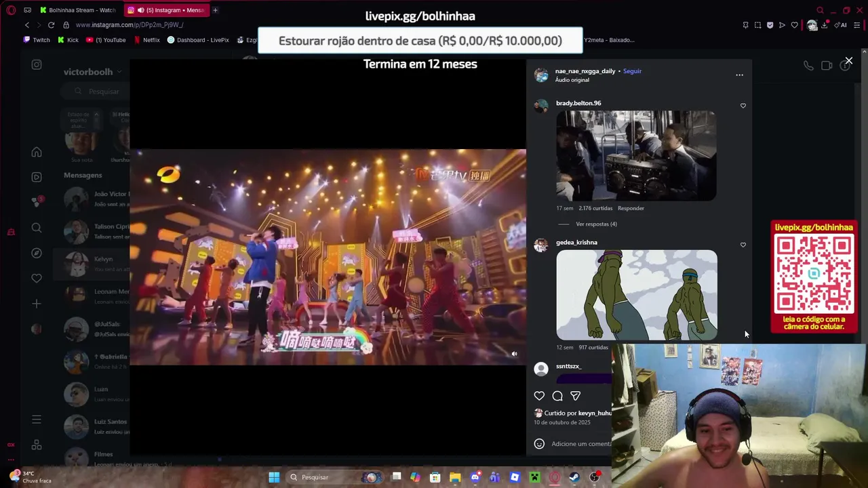Image resolution: width=868 pixels, height=488 pixels.
Task: Open Dashboard - LivePix bookmark
Action: pos(198,40)
